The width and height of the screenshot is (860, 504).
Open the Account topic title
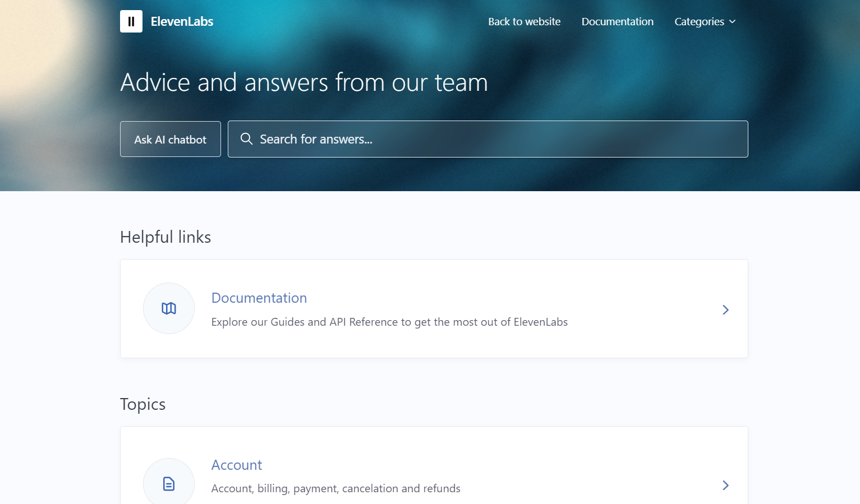coord(237,465)
